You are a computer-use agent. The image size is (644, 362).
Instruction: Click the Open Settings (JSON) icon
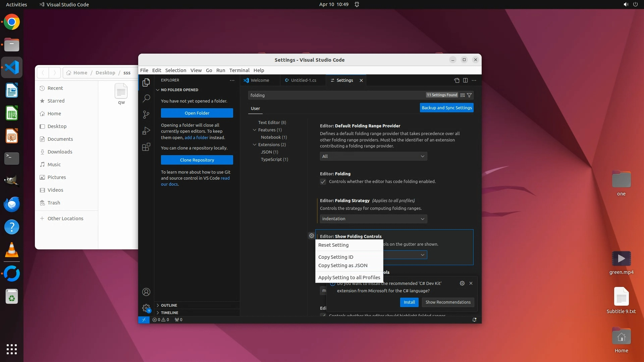click(x=457, y=80)
